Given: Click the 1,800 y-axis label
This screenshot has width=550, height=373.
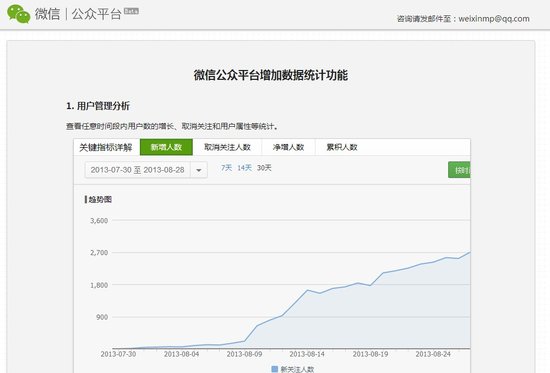Looking at the screenshot, I should coord(99,285).
